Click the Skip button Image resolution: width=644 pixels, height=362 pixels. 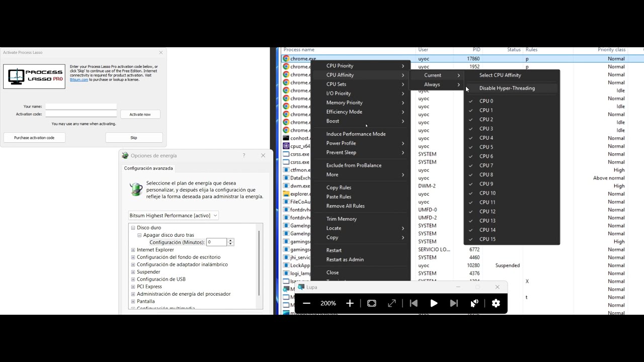(134, 137)
